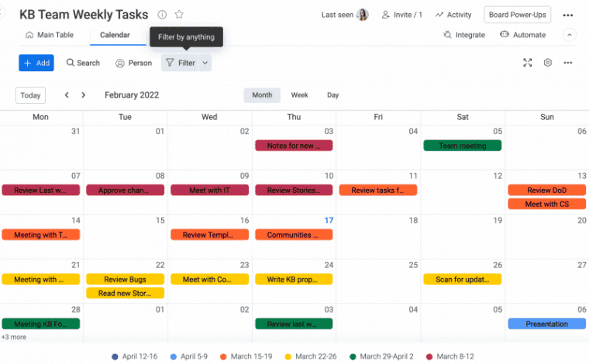Image resolution: width=589 pixels, height=364 pixels.
Task: Star the KB Team Weekly Tasks board
Action: (179, 15)
